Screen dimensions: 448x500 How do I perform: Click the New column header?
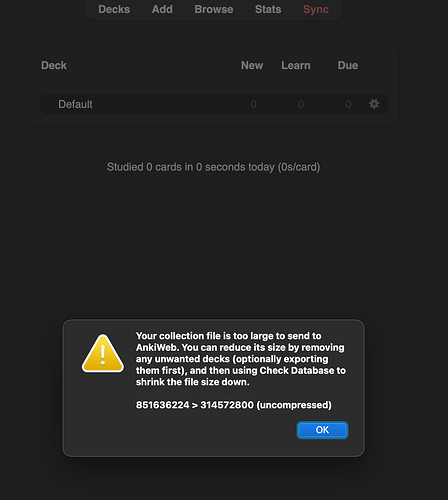[x=252, y=65]
